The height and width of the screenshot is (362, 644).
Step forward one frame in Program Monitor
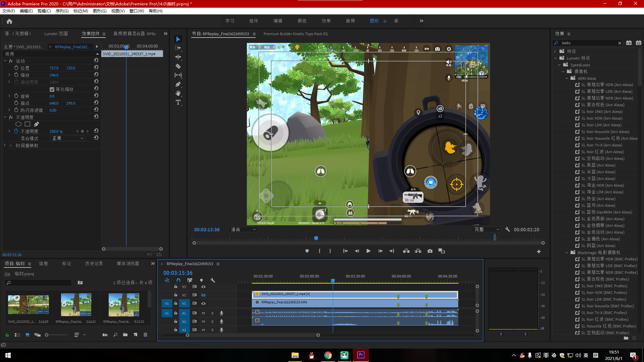380,251
